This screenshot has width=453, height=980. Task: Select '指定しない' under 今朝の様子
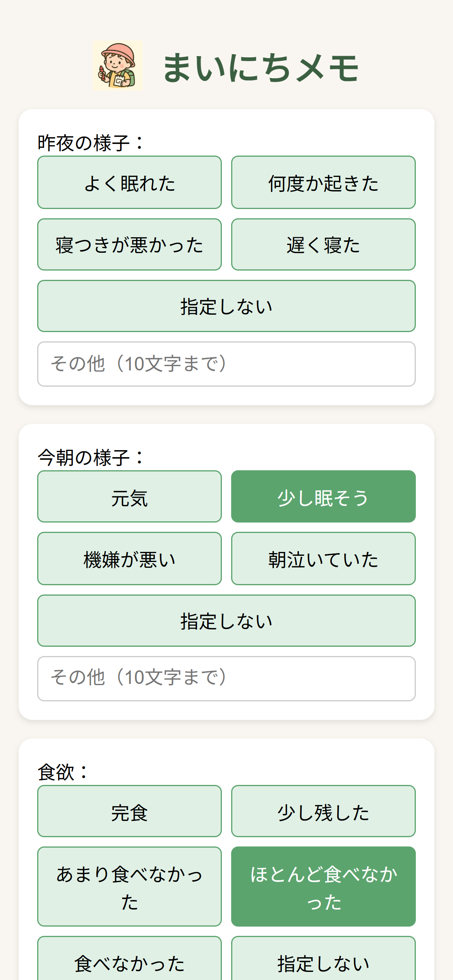(226, 621)
